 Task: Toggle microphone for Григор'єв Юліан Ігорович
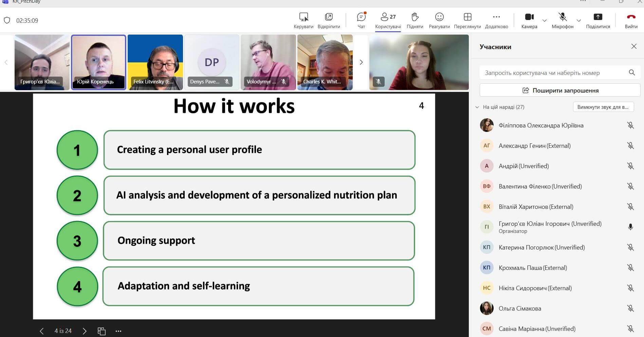click(x=630, y=227)
